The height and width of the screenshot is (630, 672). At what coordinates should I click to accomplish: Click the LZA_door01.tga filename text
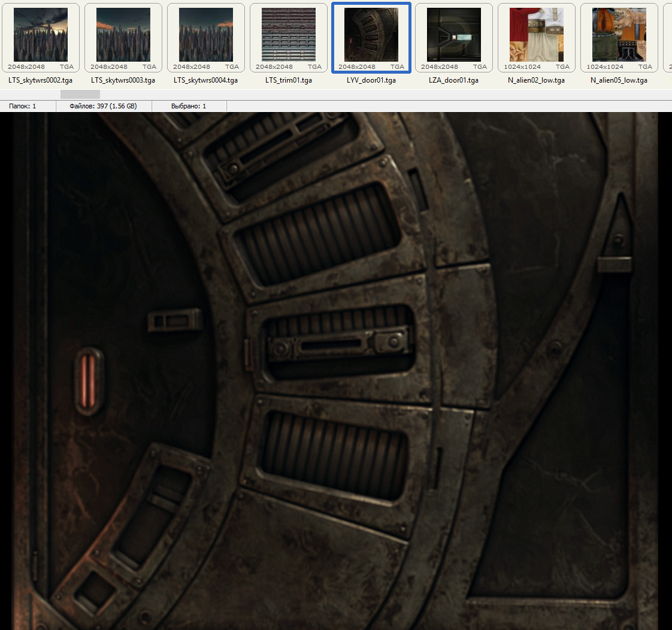click(454, 80)
